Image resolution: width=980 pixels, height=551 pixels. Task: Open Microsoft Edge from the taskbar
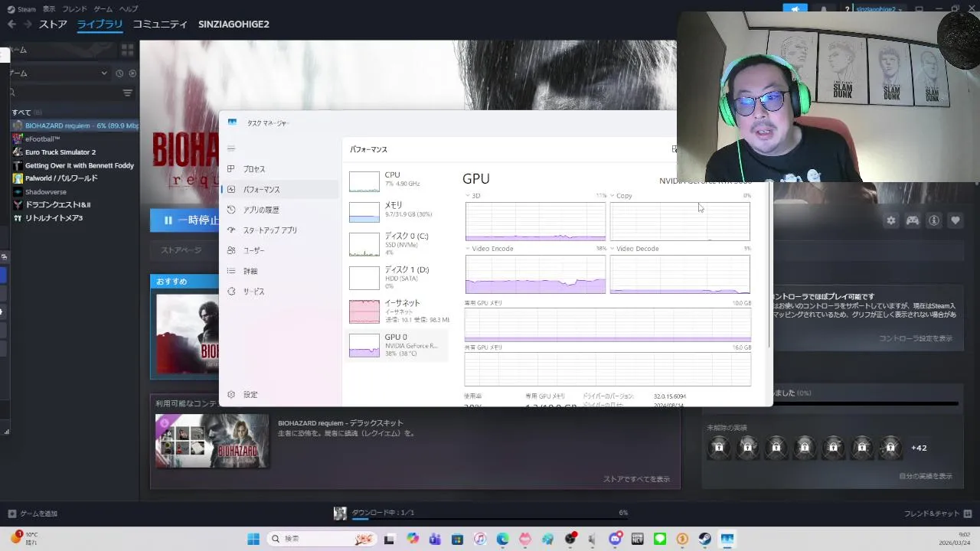click(502, 539)
